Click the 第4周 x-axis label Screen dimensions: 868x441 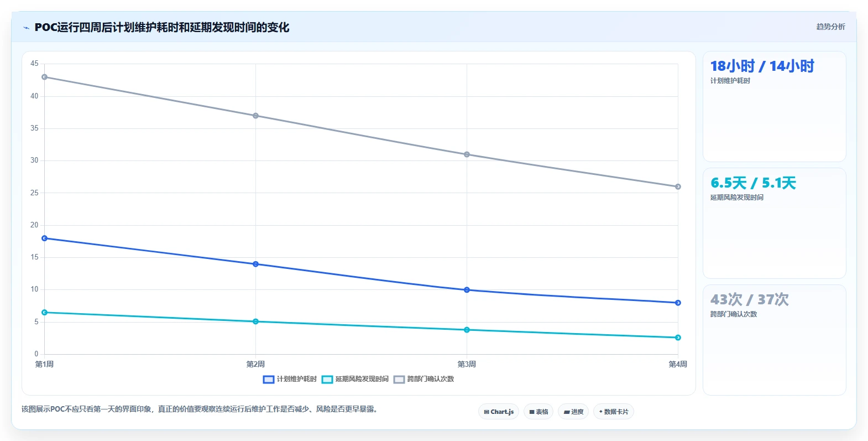pos(678,364)
